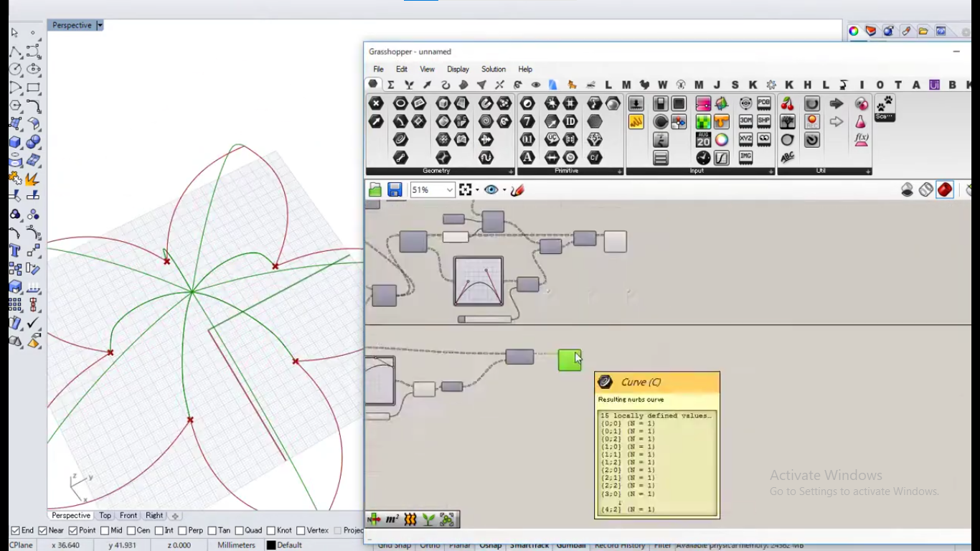The height and width of the screenshot is (551, 980).
Task: Pick the 3DM import icon
Action: (x=746, y=121)
